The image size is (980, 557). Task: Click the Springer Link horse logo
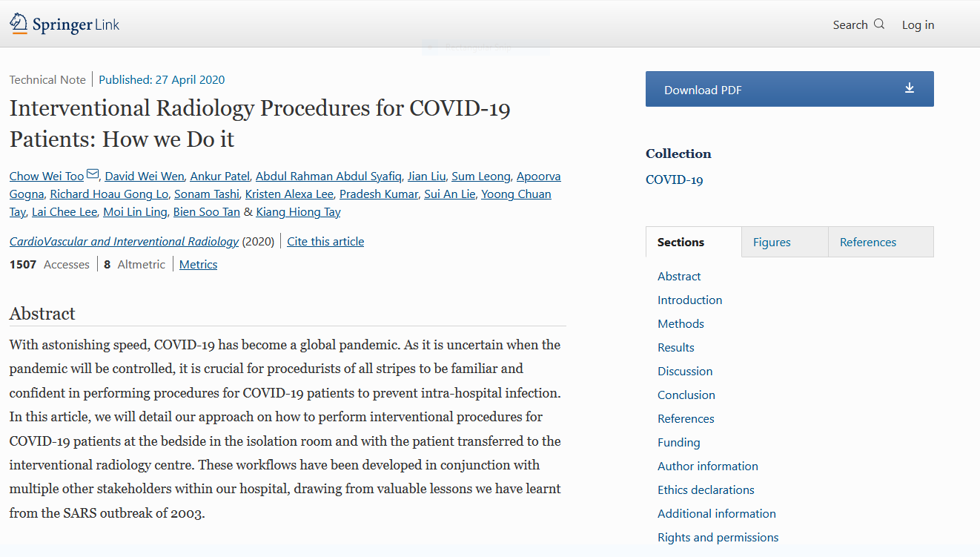[x=19, y=24]
